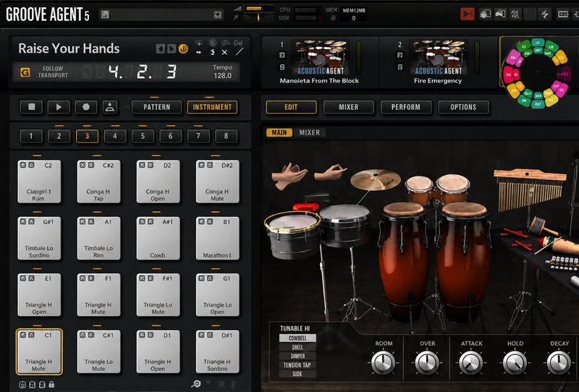Switch to the PATTERN pad mode
The width and height of the screenshot is (579, 392).
tap(156, 107)
